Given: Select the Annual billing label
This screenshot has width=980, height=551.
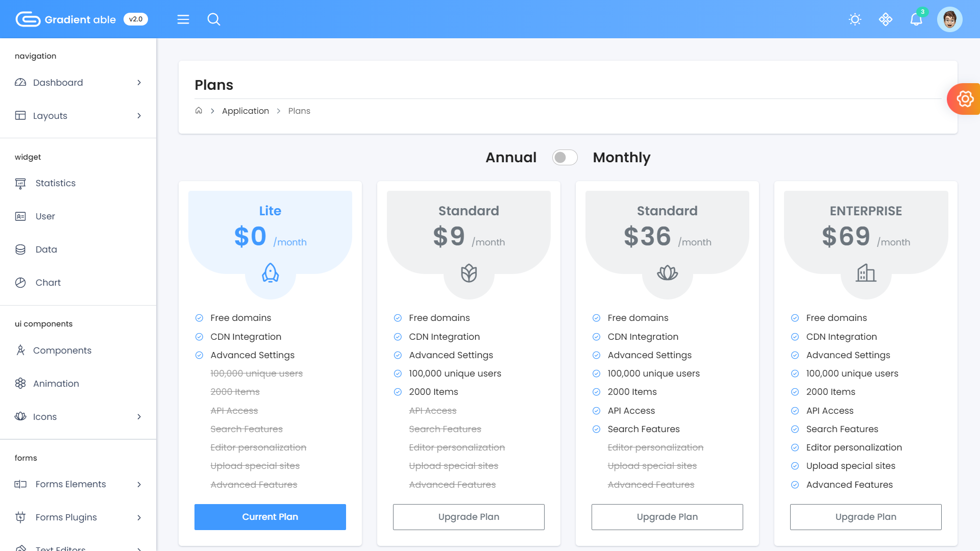Looking at the screenshot, I should tap(511, 158).
